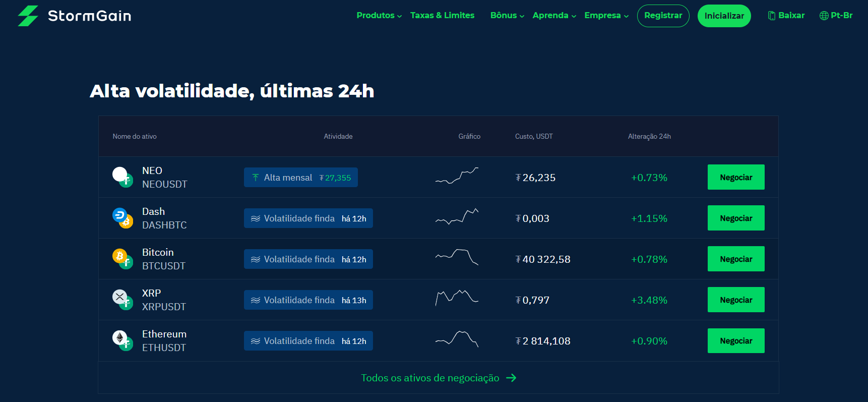Click Negociar for Dash
This screenshot has height=402, width=868.
point(736,218)
